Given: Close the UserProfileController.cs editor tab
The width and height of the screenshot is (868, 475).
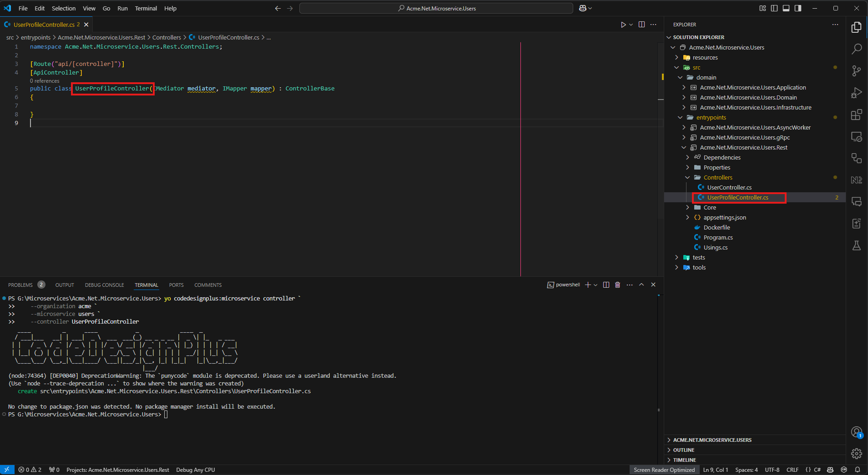Looking at the screenshot, I should pos(86,25).
